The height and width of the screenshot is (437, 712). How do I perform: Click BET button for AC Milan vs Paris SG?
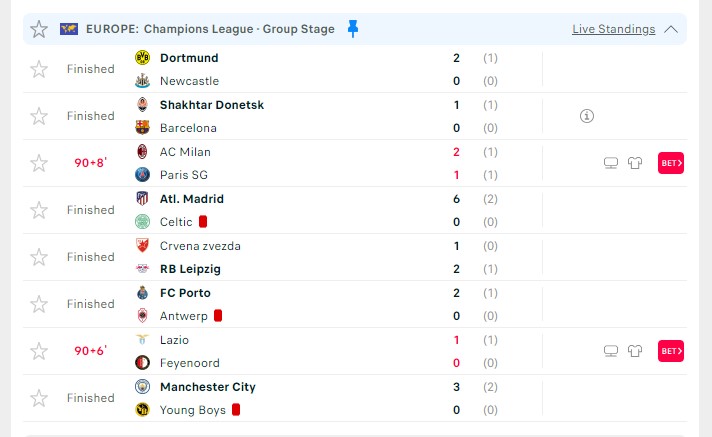[671, 163]
